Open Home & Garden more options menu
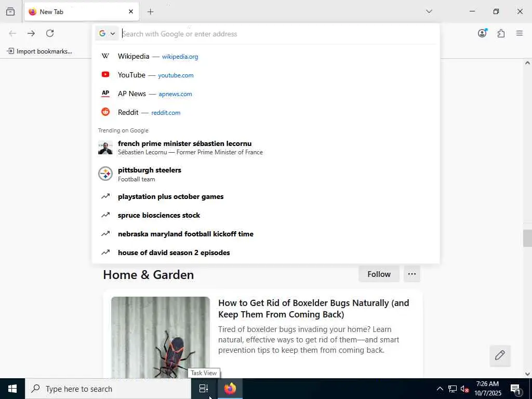The width and height of the screenshot is (532, 399). coord(412,274)
